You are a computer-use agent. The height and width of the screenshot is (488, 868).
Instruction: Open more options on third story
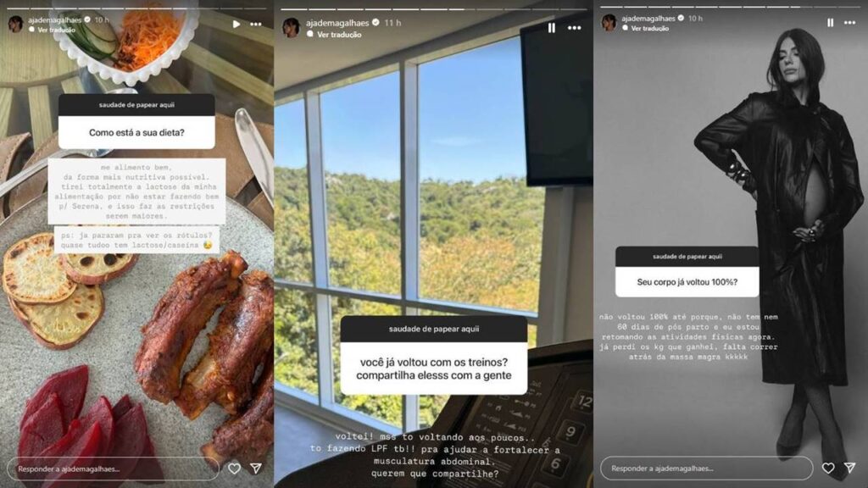(849, 23)
